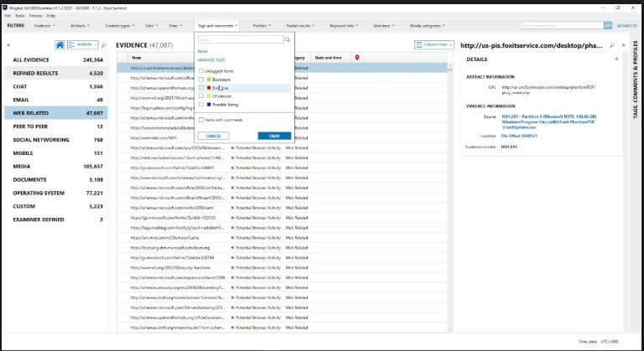Image resolution: width=644 pixels, height=351 pixels.
Task: Check the Bookmark tag checkbox
Action: 201,80
